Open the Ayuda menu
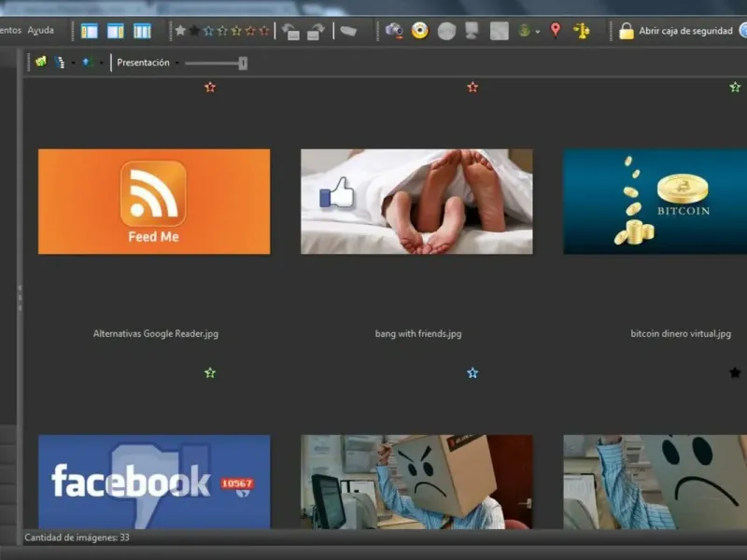Viewport: 747px width, 560px height. (40, 31)
